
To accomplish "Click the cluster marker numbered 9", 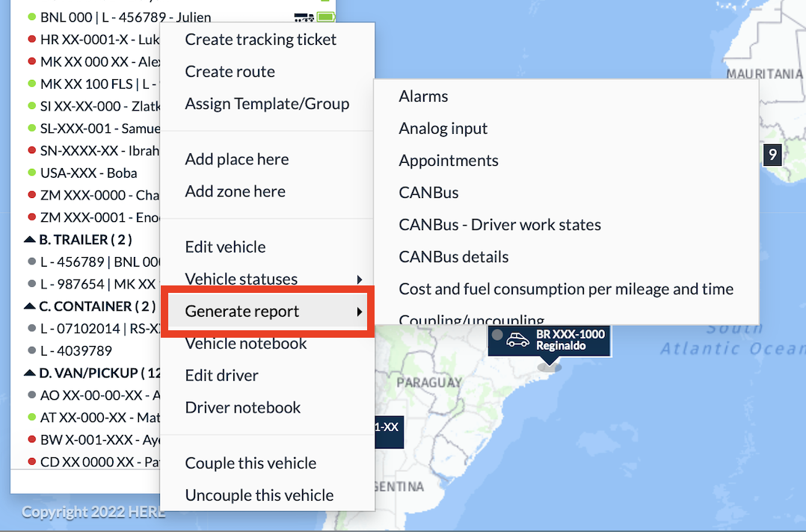I will (772, 155).
